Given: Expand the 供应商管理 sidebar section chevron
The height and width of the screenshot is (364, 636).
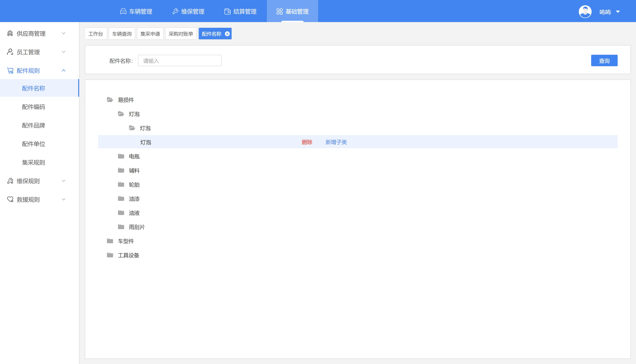Looking at the screenshot, I should click(x=64, y=34).
